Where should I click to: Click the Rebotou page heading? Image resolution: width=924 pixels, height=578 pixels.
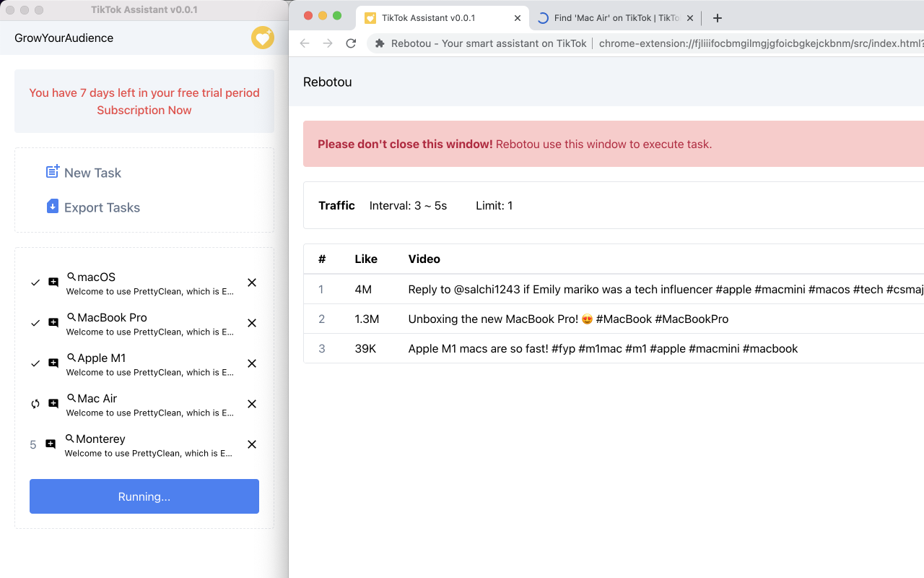[x=328, y=82]
